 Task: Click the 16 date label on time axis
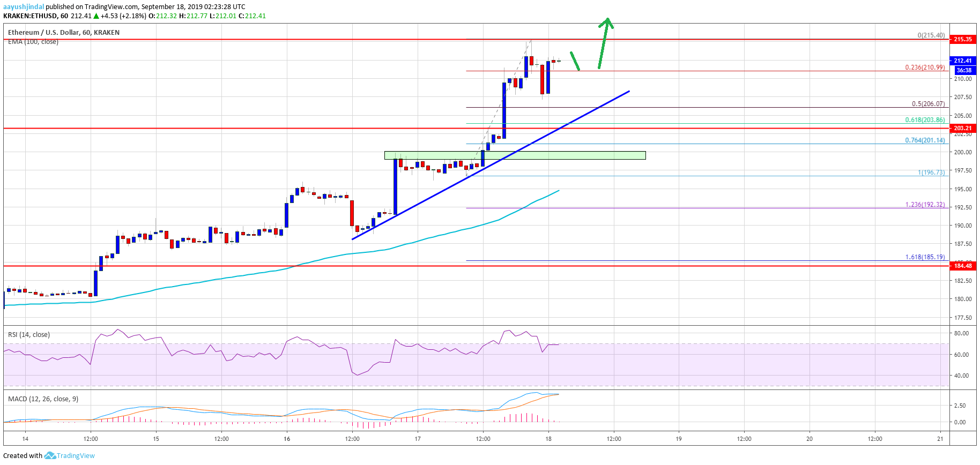[x=287, y=439]
